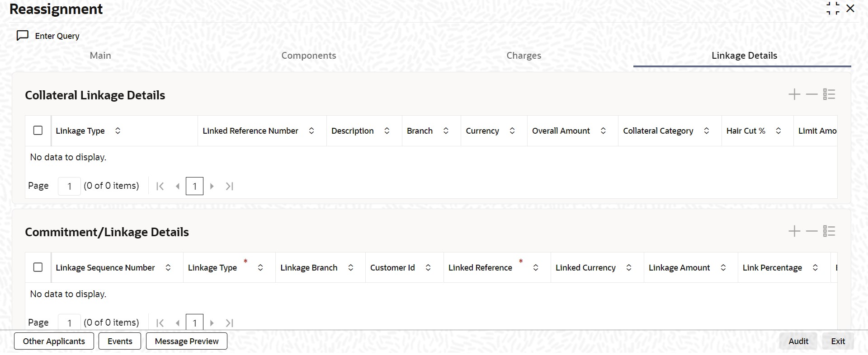868x355 pixels.
Task: Sort by Linked Currency column
Action: click(629, 267)
